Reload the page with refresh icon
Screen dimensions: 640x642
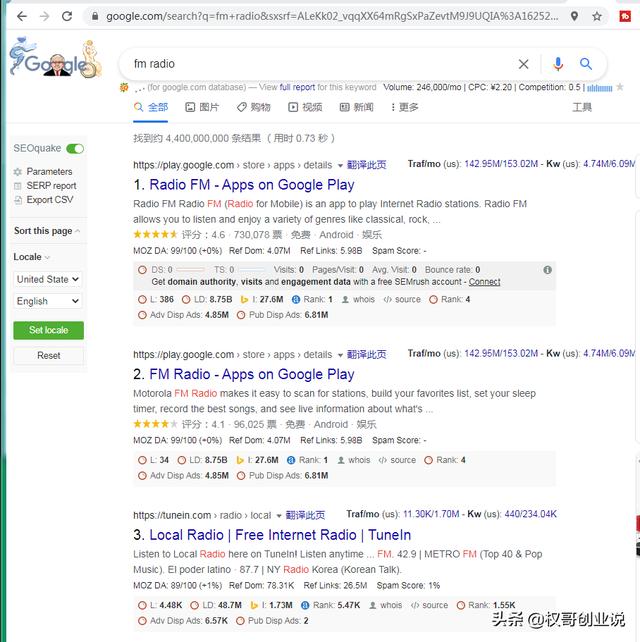pos(67,16)
